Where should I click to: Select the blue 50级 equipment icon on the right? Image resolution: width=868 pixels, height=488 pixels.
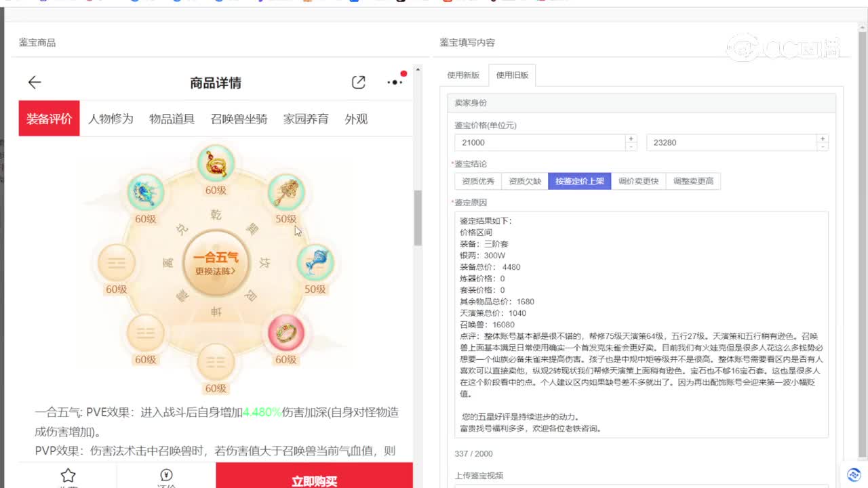click(315, 262)
